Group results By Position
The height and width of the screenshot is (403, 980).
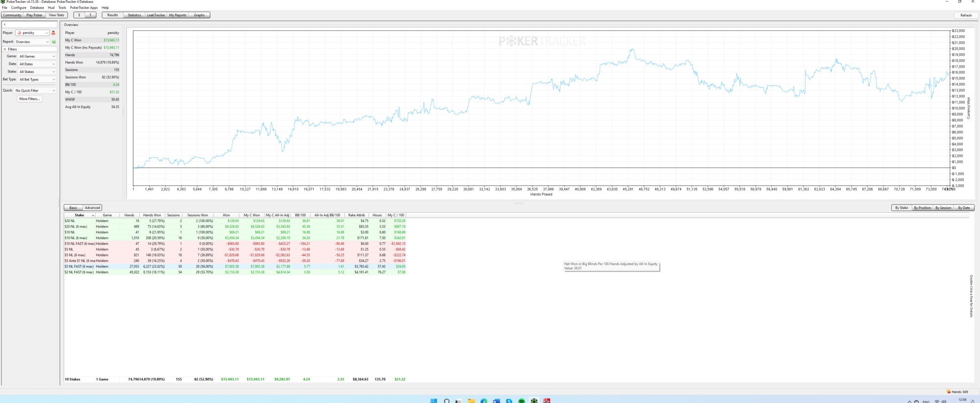tap(922, 208)
